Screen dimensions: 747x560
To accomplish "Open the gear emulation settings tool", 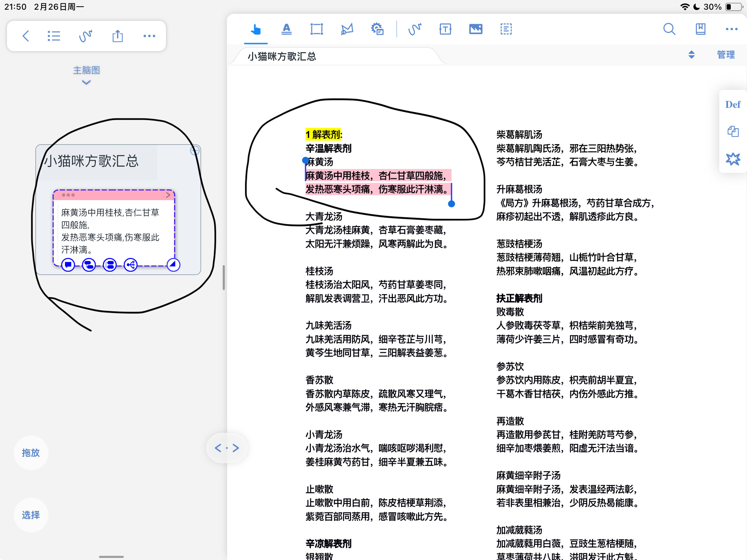I will [377, 29].
